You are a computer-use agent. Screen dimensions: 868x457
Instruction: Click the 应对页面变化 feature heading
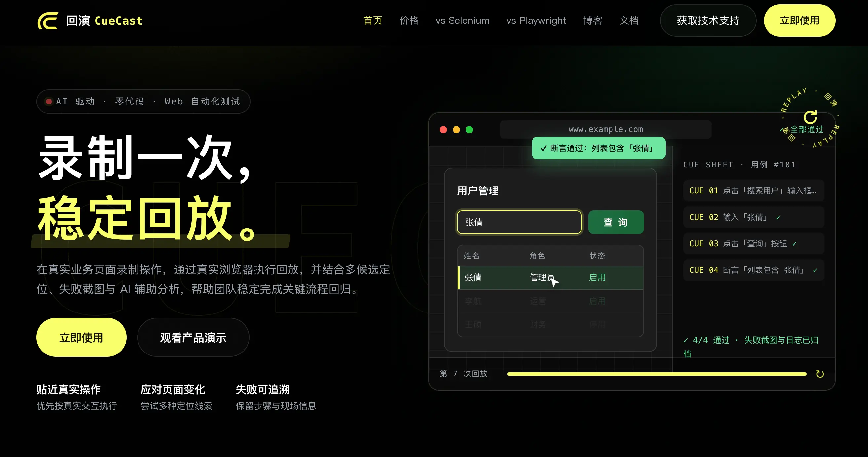(x=173, y=390)
